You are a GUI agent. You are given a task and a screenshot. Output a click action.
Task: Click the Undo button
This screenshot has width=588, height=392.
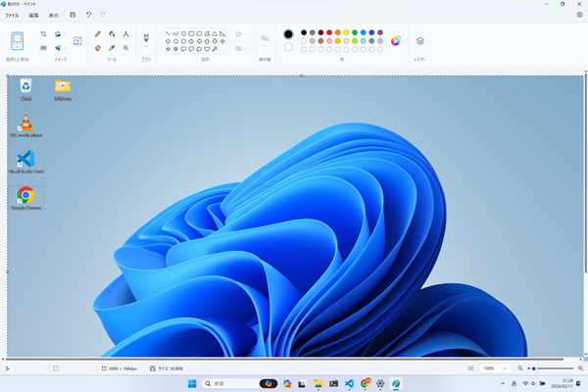(88, 15)
